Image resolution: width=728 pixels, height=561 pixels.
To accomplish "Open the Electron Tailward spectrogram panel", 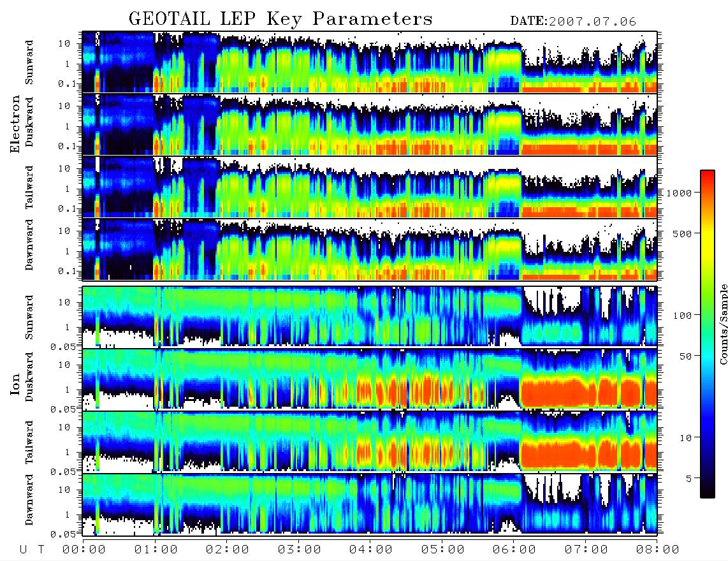I will (x=370, y=187).
